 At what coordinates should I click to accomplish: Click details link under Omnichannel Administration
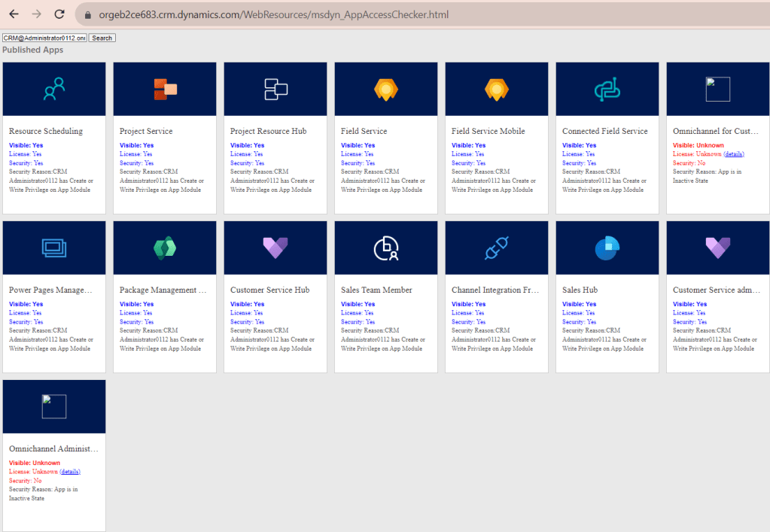[x=70, y=472]
